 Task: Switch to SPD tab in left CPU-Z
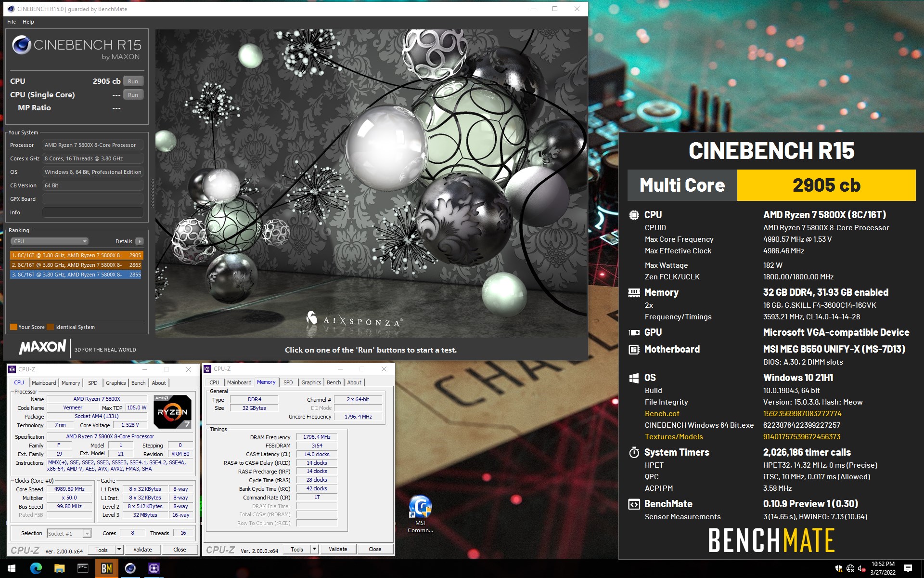(x=93, y=383)
